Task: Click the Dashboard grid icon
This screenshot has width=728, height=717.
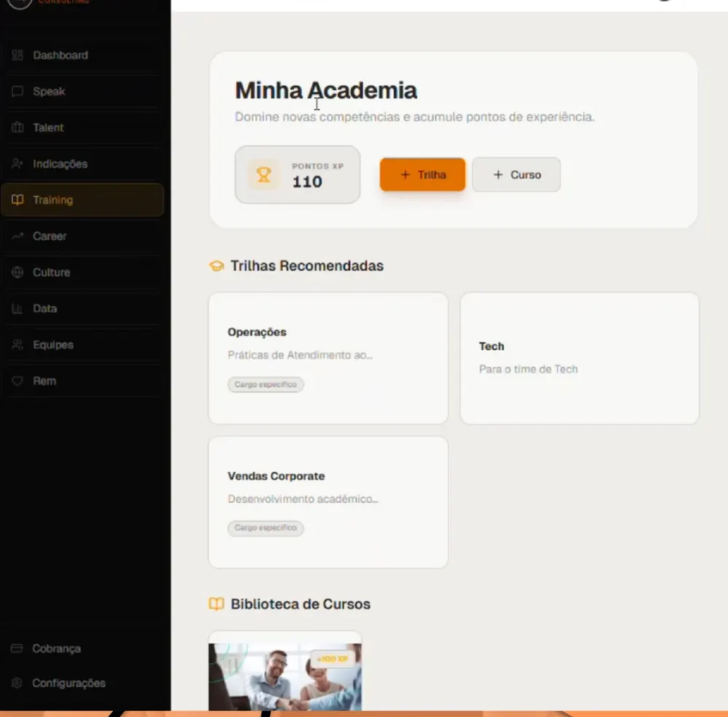Action: pyautogui.click(x=17, y=55)
